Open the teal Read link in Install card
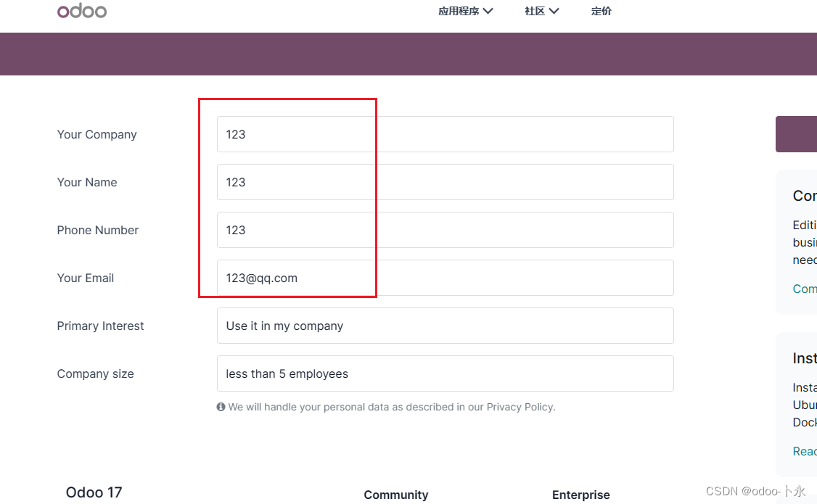817x504 pixels. tap(805, 451)
